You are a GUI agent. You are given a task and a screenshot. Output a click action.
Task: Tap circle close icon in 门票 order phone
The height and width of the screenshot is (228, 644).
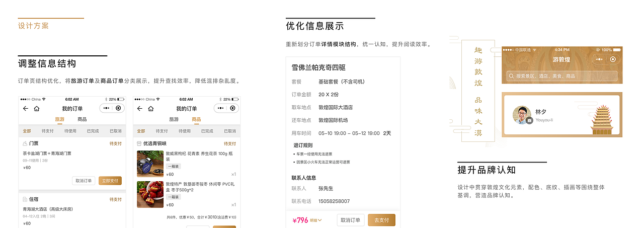[118, 108]
